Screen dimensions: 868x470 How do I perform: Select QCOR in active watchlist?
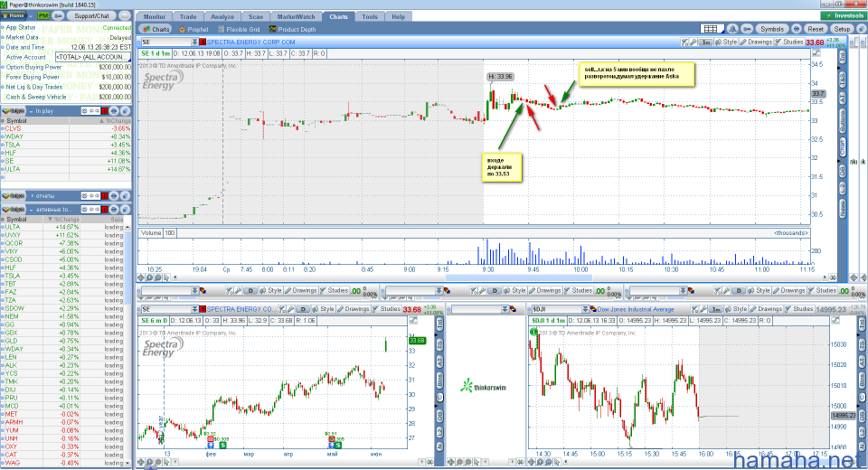(x=62, y=243)
